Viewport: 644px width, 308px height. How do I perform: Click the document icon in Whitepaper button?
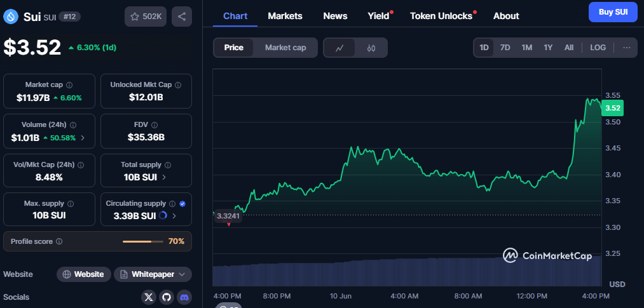click(123, 274)
